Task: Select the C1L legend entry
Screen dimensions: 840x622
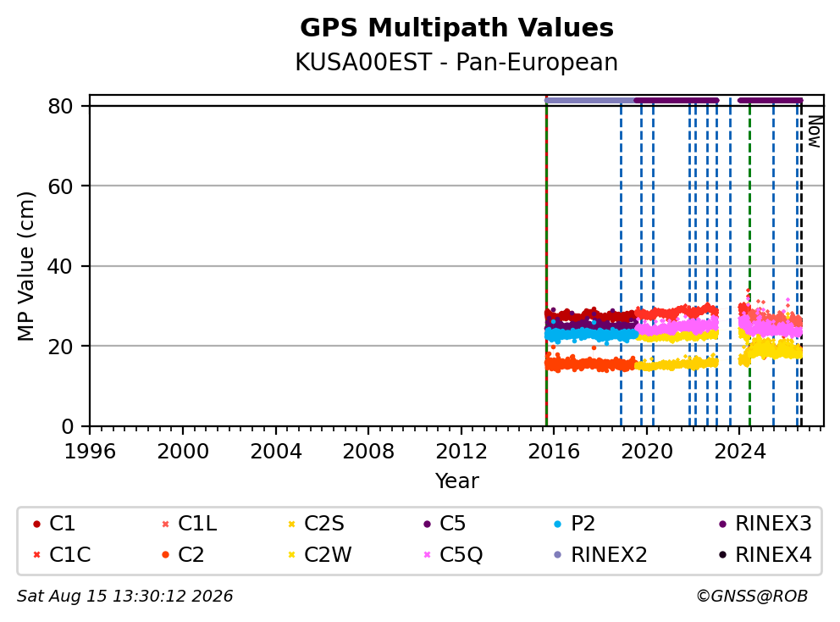Action: (189, 524)
